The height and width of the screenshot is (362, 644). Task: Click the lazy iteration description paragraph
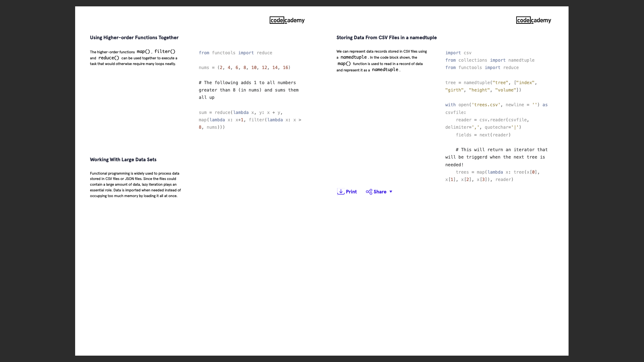pos(135,185)
